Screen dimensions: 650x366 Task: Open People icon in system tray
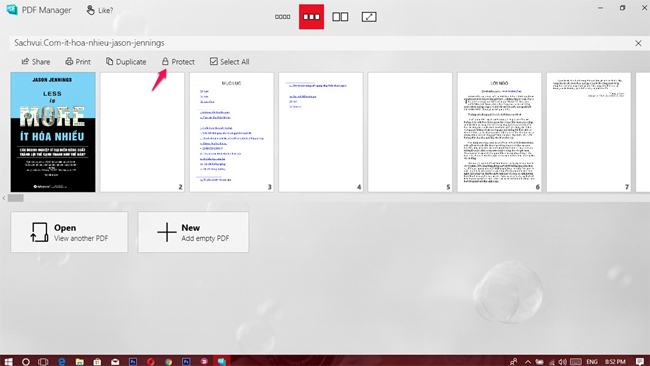click(x=514, y=361)
